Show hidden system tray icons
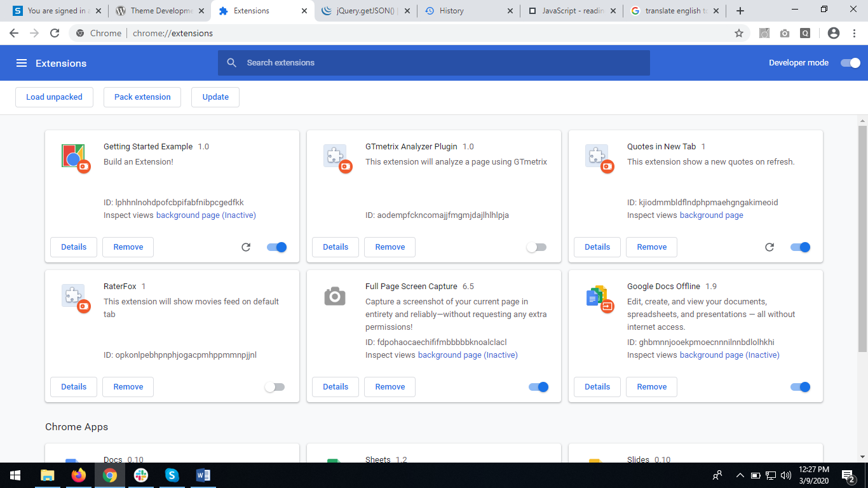 (x=740, y=475)
